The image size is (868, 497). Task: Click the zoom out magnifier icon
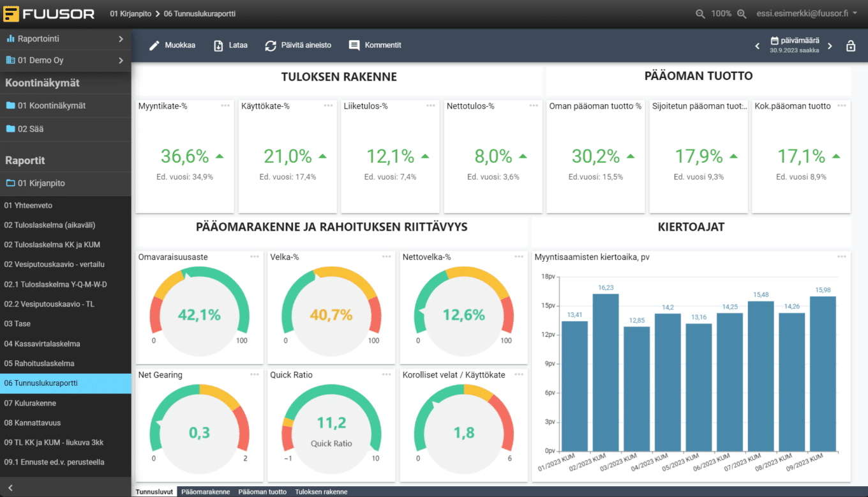click(700, 13)
